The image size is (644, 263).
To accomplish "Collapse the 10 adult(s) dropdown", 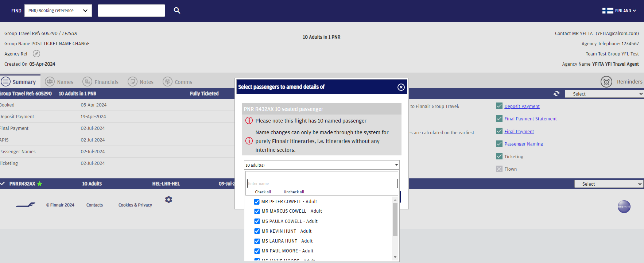I will (x=322, y=165).
